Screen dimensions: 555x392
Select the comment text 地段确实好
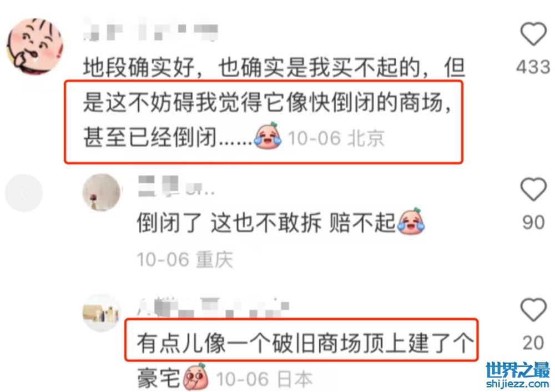tap(139, 67)
